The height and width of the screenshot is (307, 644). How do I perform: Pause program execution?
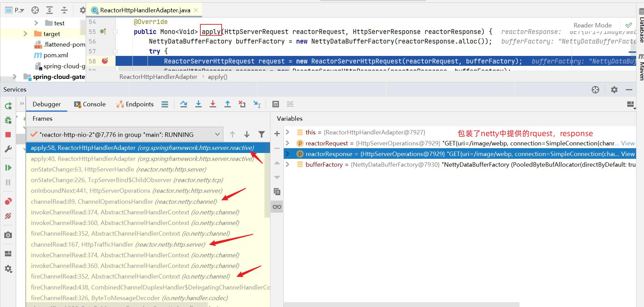point(8,182)
